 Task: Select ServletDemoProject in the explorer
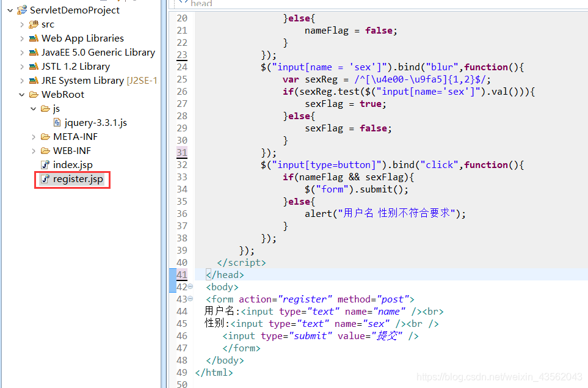[x=74, y=10]
